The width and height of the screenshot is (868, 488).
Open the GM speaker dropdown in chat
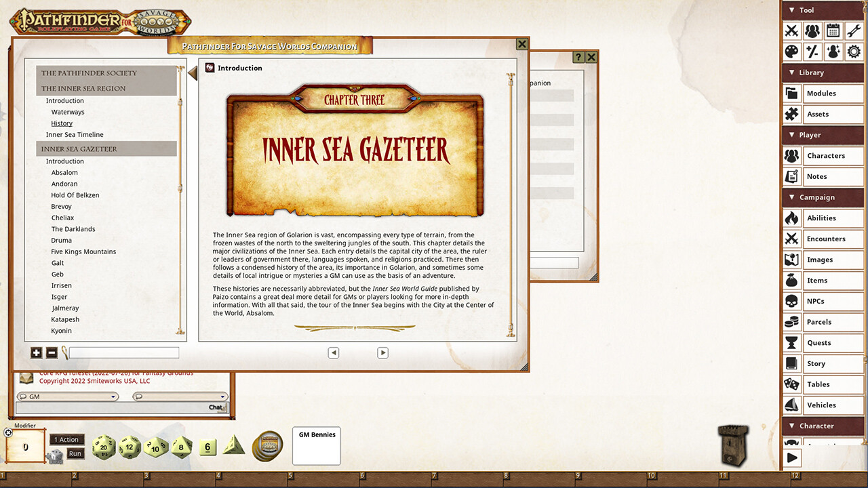66,396
